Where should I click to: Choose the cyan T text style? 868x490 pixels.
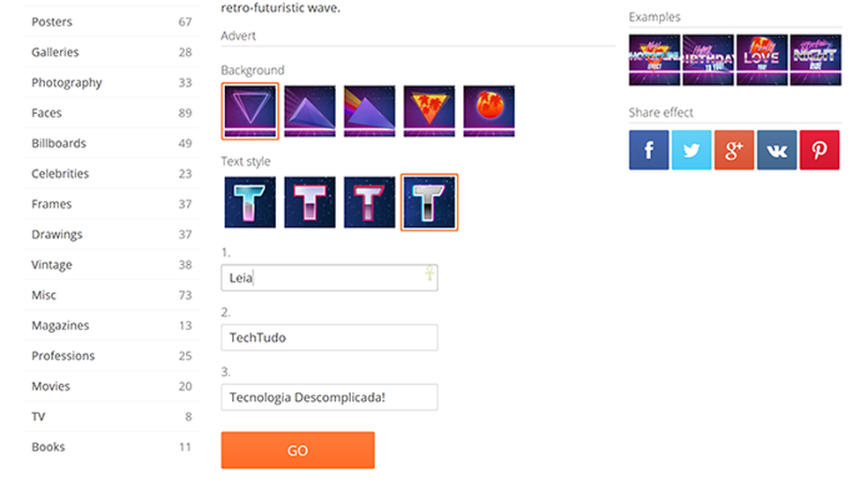tap(250, 202)
